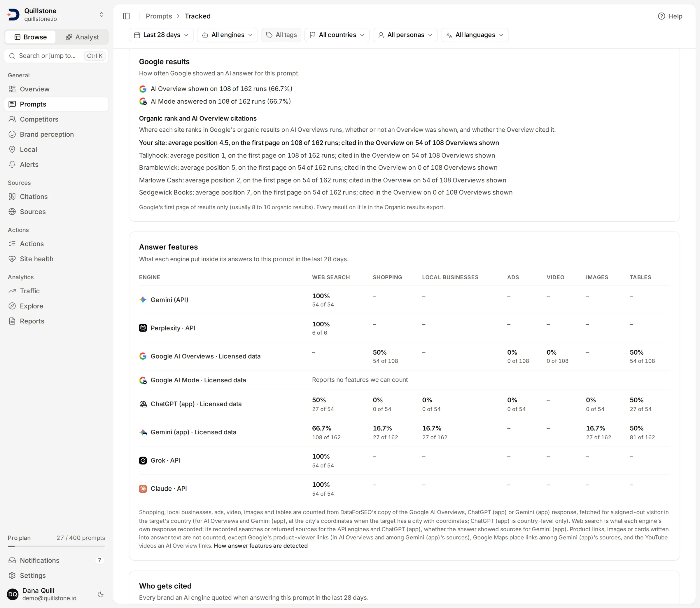
Task: Click the Quillstone logo icon
Action: 13,15
